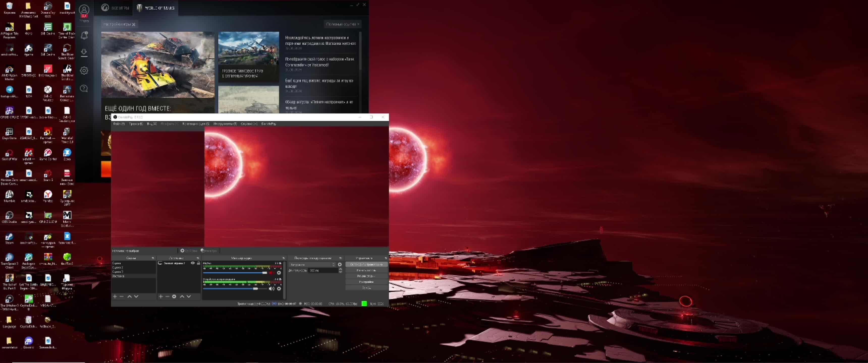Switch to ВСЕ ИГРЫ tab
Viewport: 868px width, 363px height.
coord(115,8)
